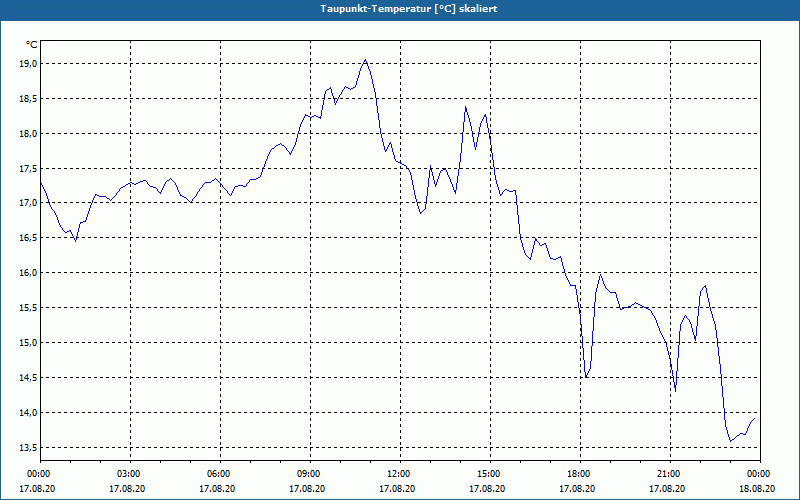Click the 18.08.20 date label
Image resolution: width=800 pixels, height=500 pixels.
(757, 488)
